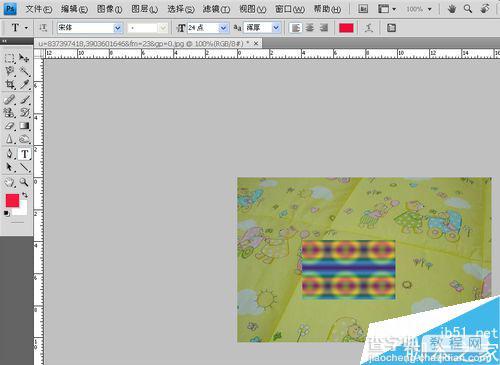Toggle text orientation in options bar
This screenshot has width=500, height=365.
pos(43,28)
